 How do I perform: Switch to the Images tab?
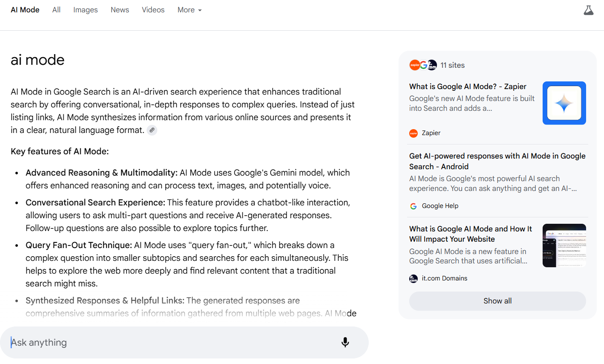pos(85,10)
